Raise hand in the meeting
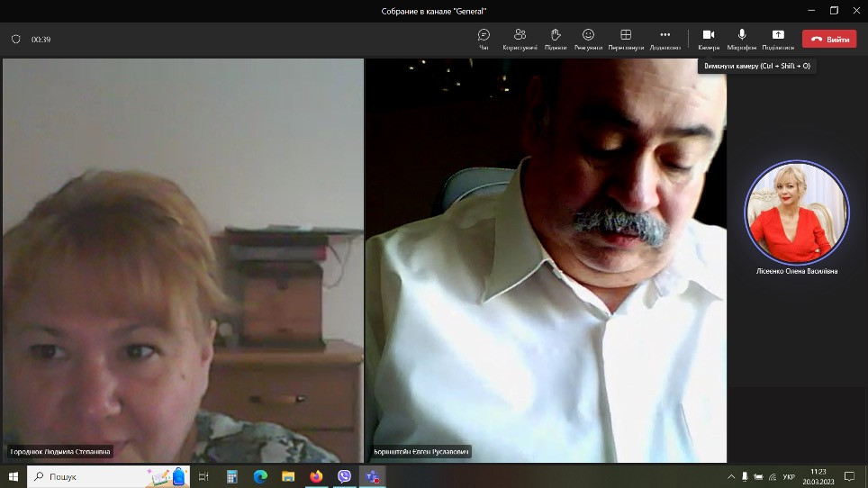This screenshot has height=488, width=868. tap(556, 40)
